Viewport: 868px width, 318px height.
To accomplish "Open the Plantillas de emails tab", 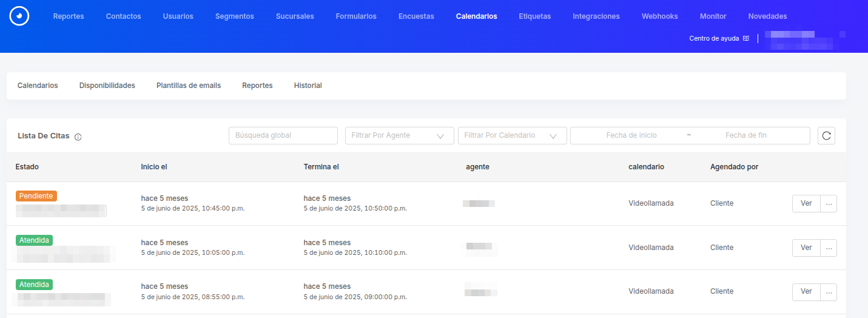I will (189, 86).
